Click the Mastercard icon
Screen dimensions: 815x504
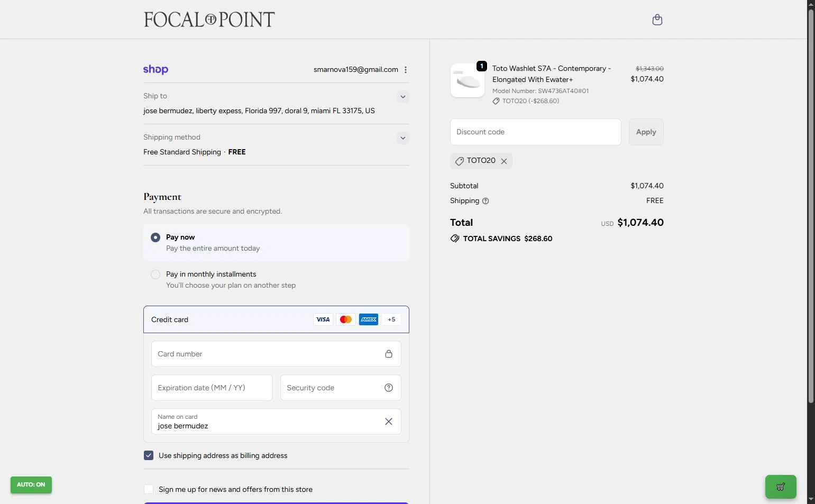346,319
